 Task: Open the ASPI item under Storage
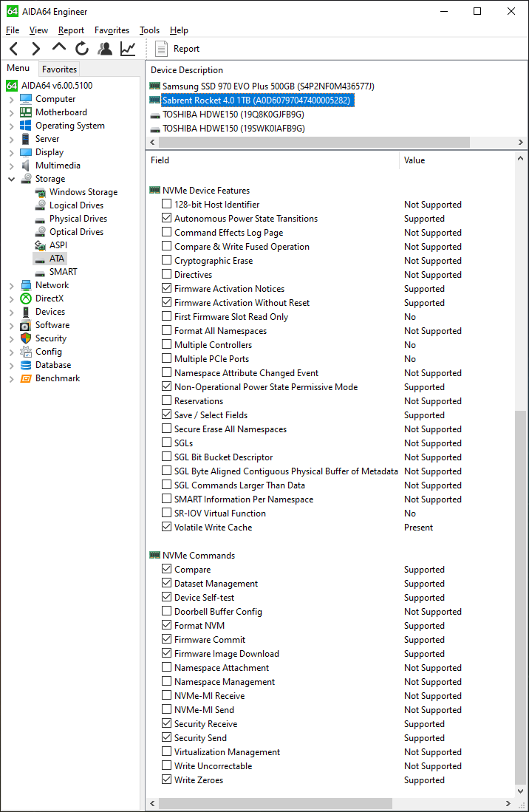[58, 245]
